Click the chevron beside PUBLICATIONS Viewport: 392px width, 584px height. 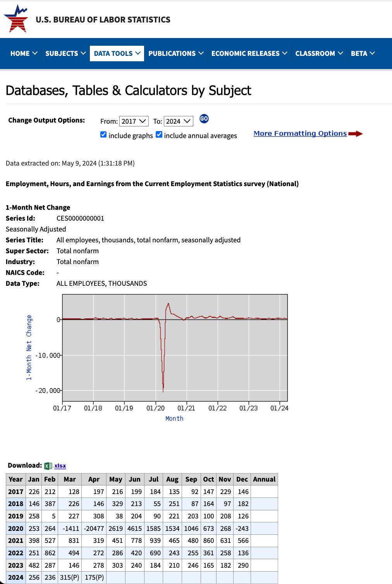(x=201, y=53)
